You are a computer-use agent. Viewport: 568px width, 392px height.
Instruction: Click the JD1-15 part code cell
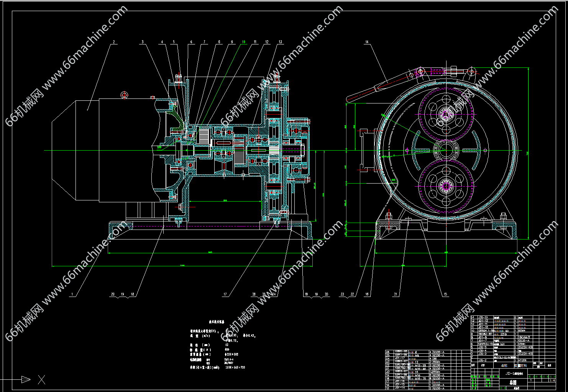400,385
